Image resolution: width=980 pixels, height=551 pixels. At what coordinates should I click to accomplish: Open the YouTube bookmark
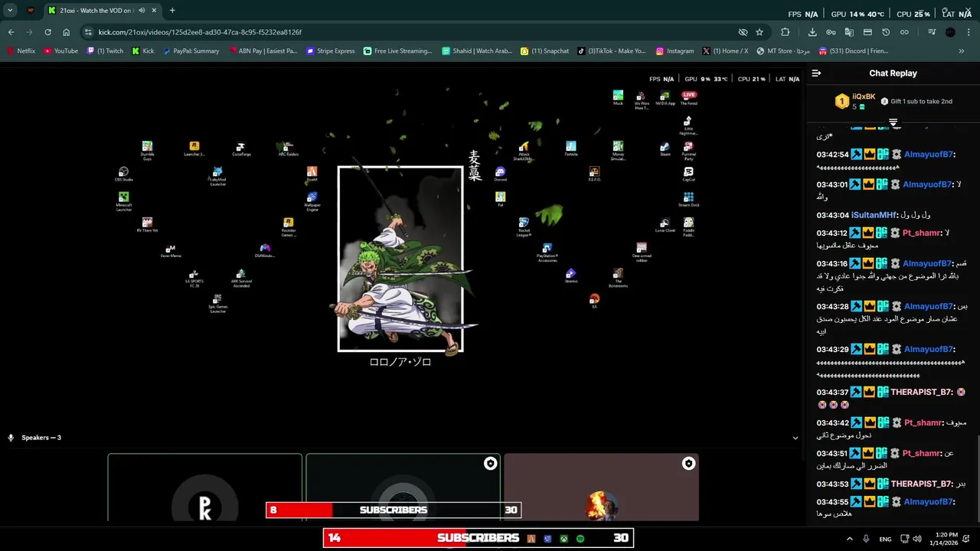tap(61, 51)
